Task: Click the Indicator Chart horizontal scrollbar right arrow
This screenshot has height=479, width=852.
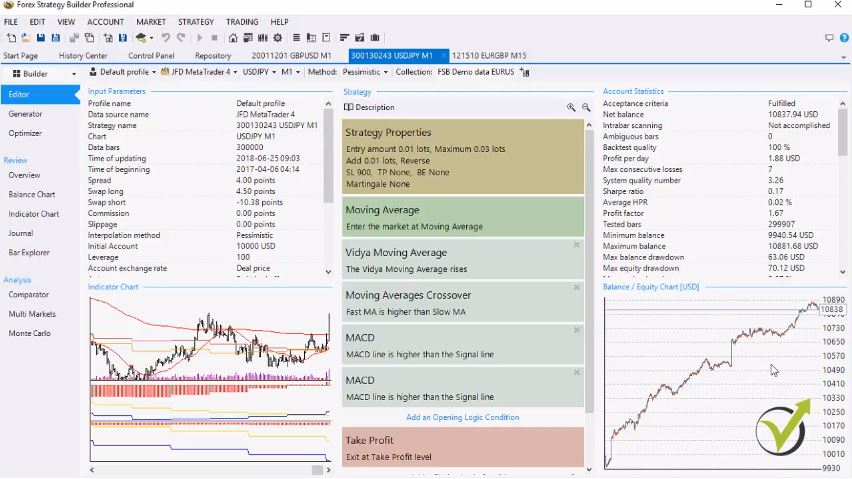Action: (328, 470)
